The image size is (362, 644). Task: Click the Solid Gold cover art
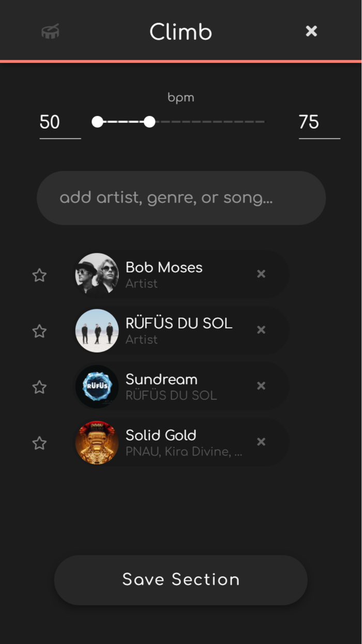tap(97, 442)
